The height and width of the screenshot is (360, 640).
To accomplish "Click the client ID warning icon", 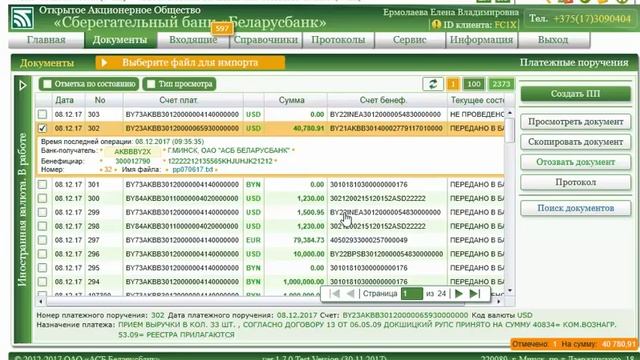I will [436, 25].
